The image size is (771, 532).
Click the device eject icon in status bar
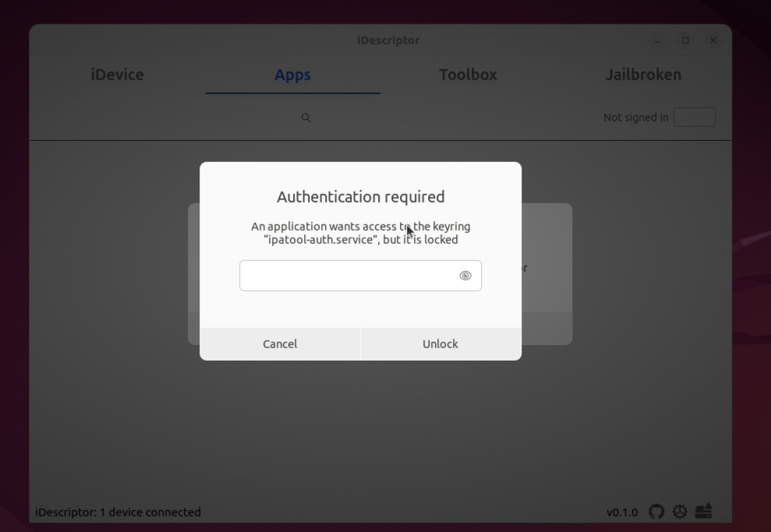(x=704, y=511)
